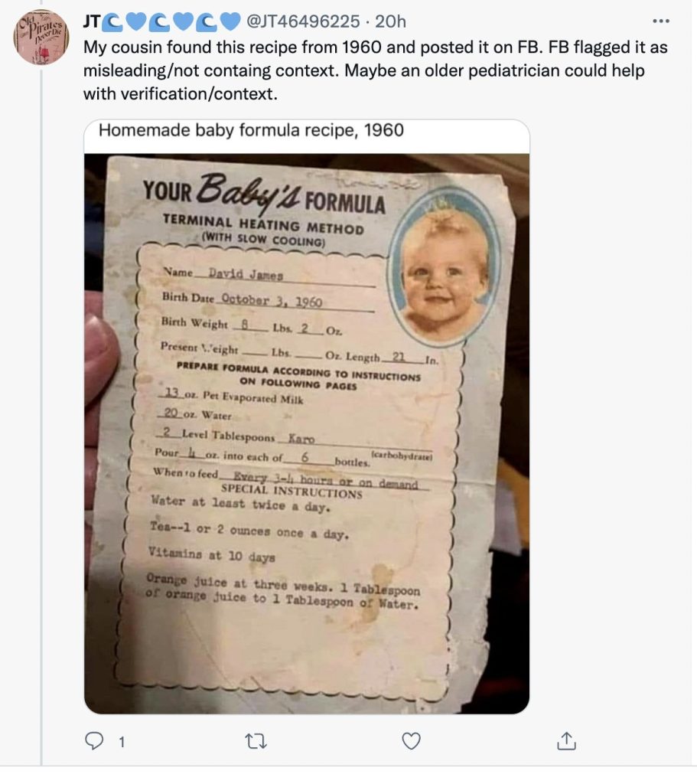The width and height of the screenshot is (697, 784).
Task: Like the tweet with the heart icon
Action: click(x=411, y=740)
